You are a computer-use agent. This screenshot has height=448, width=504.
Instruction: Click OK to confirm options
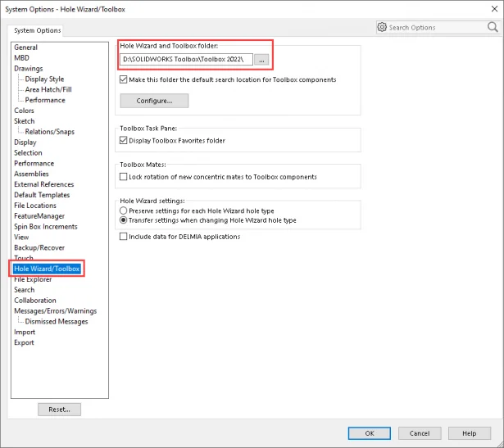point(370,433)
